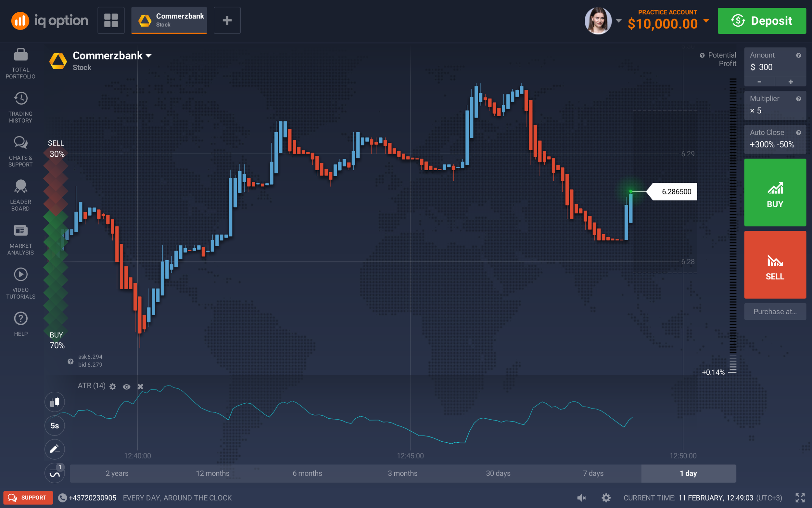Open Total Portfolio briefcase icon

pos(20,55)
